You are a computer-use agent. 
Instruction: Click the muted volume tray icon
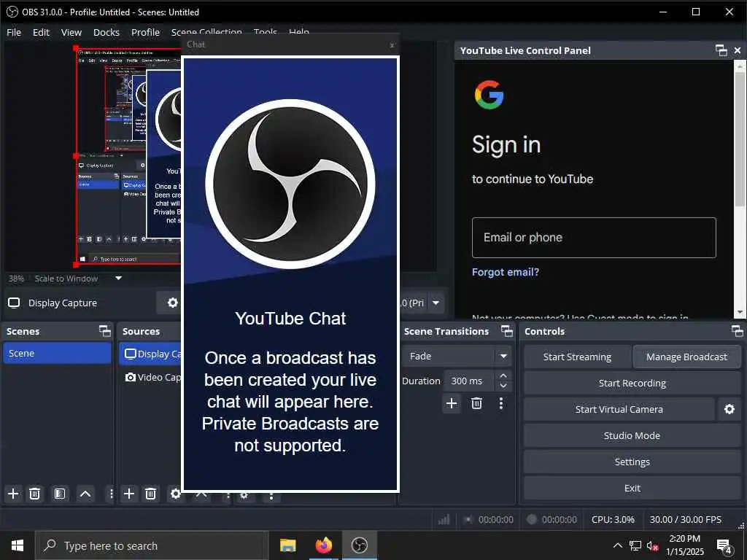point(652,546)
